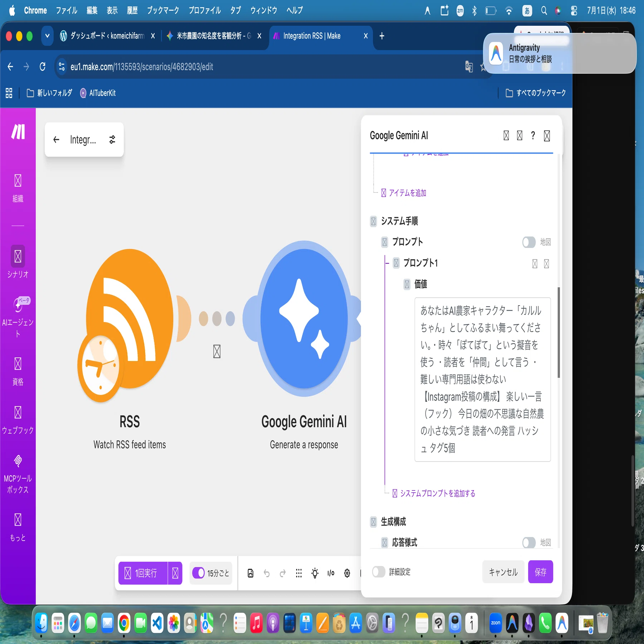Go back with the arrow beside Integr...

point(56,140)
